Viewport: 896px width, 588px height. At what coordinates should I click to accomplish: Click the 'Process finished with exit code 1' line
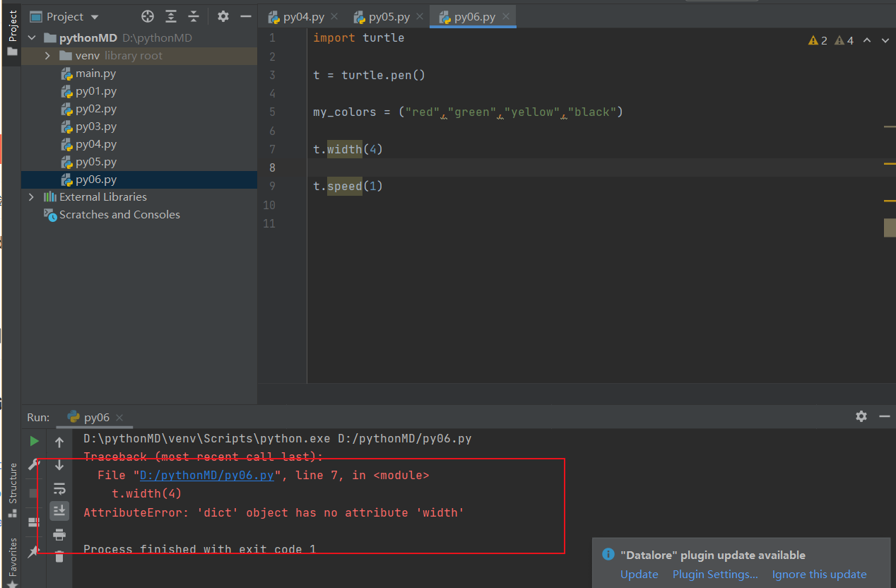(199, 549)
